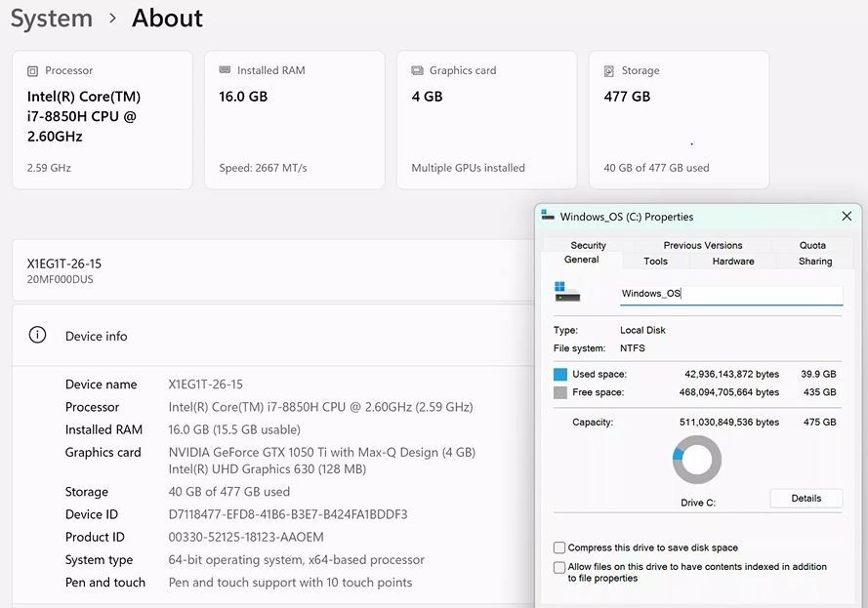Switch to the Security tab
Screen dimensions: 868x608
point(588,245)
